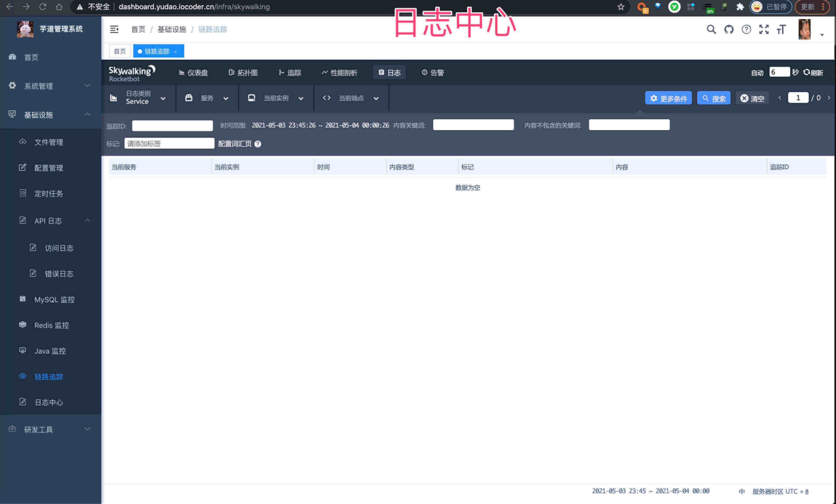Open the help question-mark icon
The image size is (836, 504).
(746, 30)
